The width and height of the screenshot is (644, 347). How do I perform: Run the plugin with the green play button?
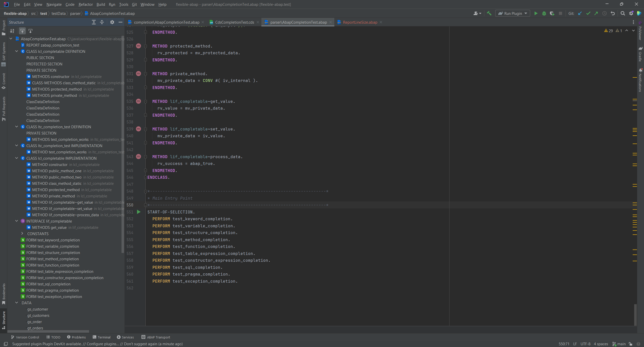(536, 13)
